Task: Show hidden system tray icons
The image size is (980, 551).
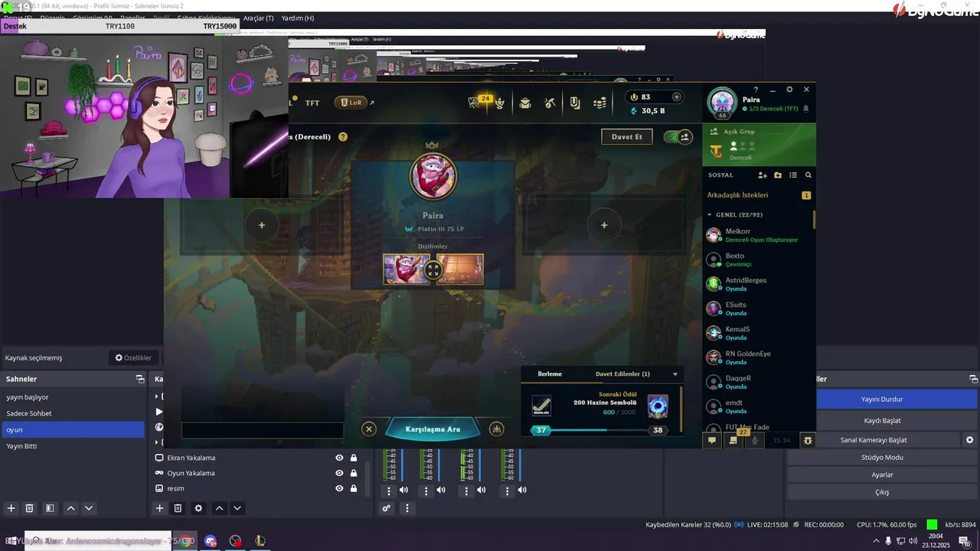Action: [x=876, y=541]
